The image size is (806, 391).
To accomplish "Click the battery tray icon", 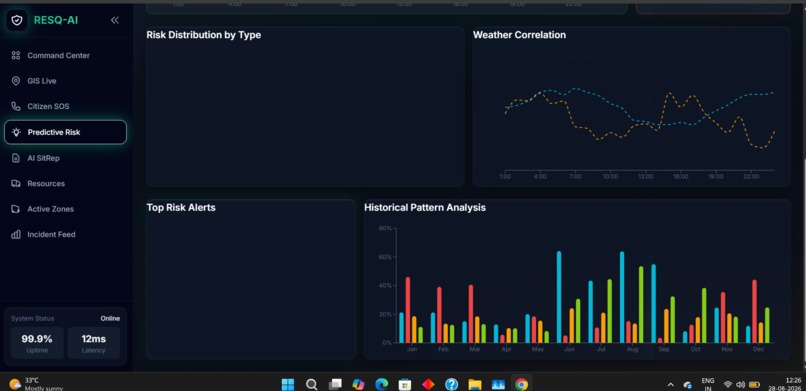I will click(x=754, y=384).
